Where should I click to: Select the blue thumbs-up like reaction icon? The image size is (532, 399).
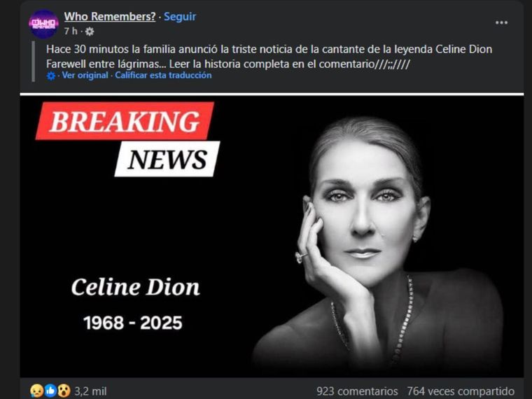pyautogui.click(x=50, y=391)
